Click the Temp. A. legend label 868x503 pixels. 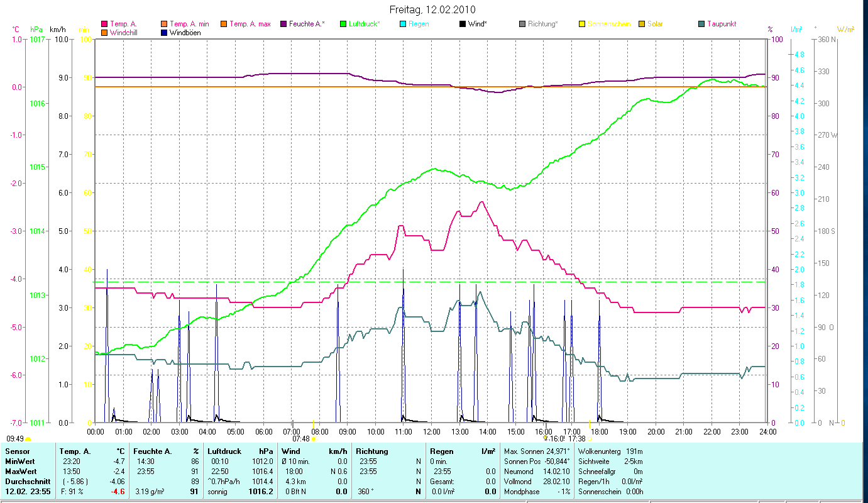123,24
